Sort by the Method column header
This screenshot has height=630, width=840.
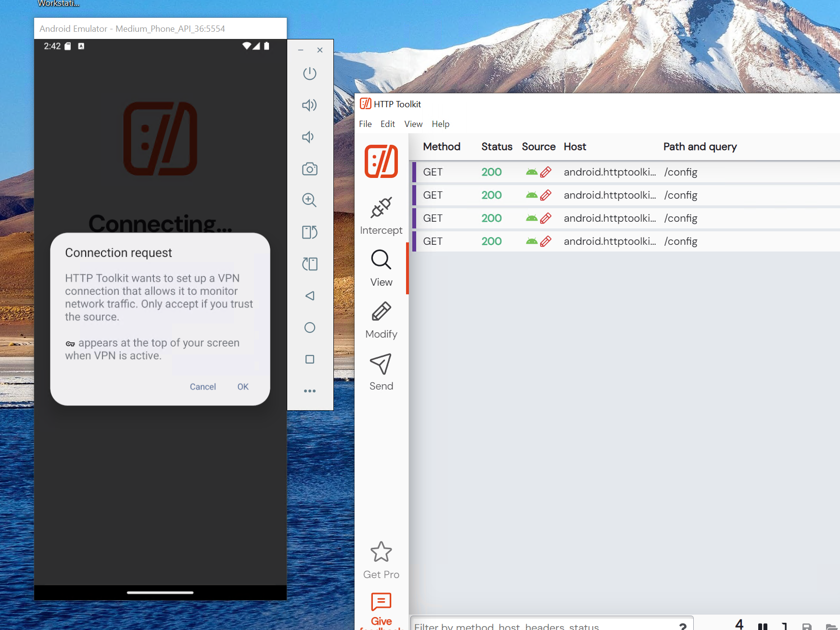pyautogui.click(x=442, y=147)
